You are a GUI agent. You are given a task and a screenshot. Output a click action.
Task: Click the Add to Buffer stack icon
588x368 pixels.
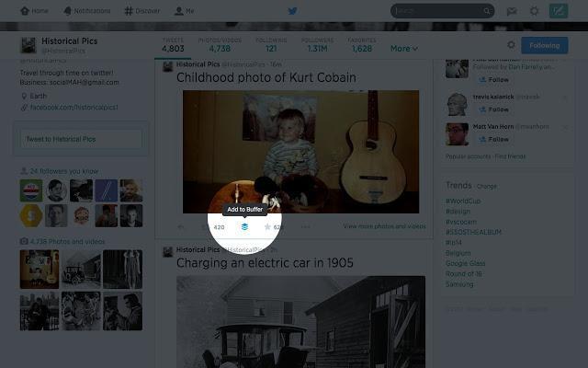[x=244, y=226]
